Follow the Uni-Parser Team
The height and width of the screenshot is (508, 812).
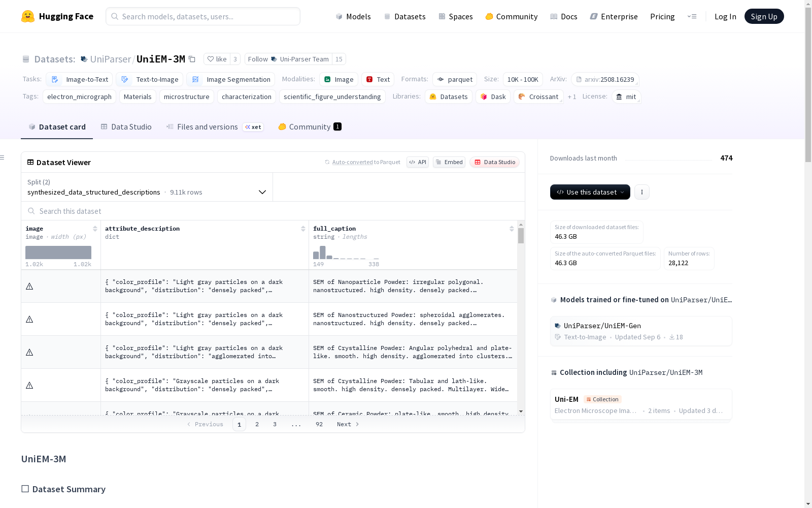pyautogui.click(x=288, y=59)
